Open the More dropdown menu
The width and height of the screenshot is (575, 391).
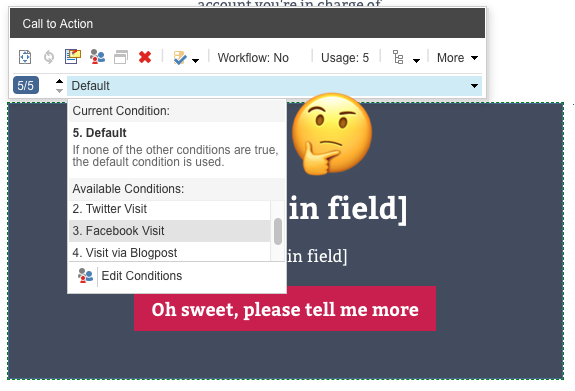pos(457,58)
